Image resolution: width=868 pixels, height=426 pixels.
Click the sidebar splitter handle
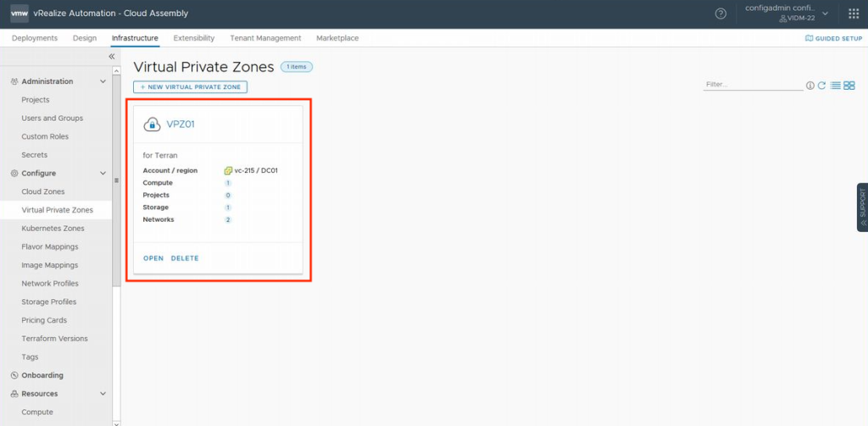tap(116, 180)
